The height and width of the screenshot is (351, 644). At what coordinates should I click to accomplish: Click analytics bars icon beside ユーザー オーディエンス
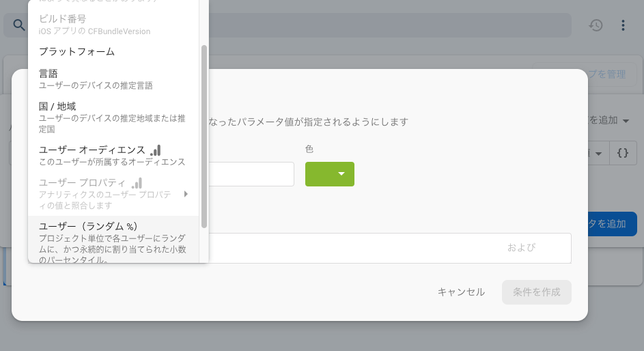(x=156, y=150)
